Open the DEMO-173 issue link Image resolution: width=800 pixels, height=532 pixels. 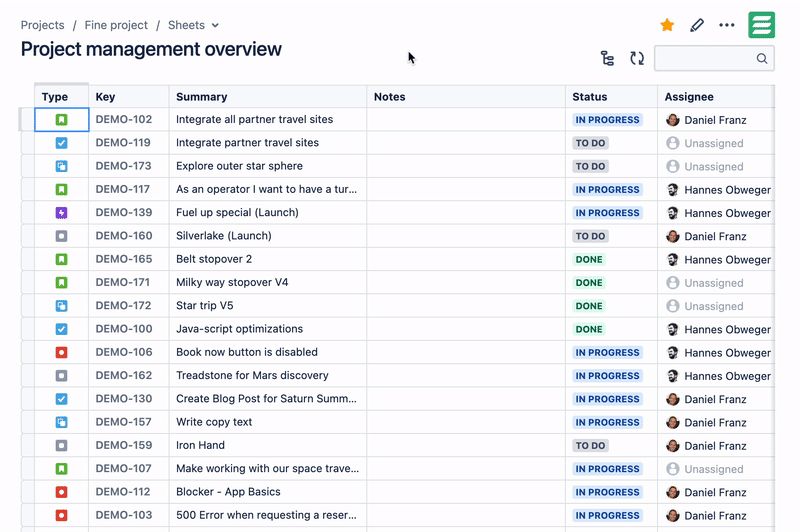(x=123, y=166)
